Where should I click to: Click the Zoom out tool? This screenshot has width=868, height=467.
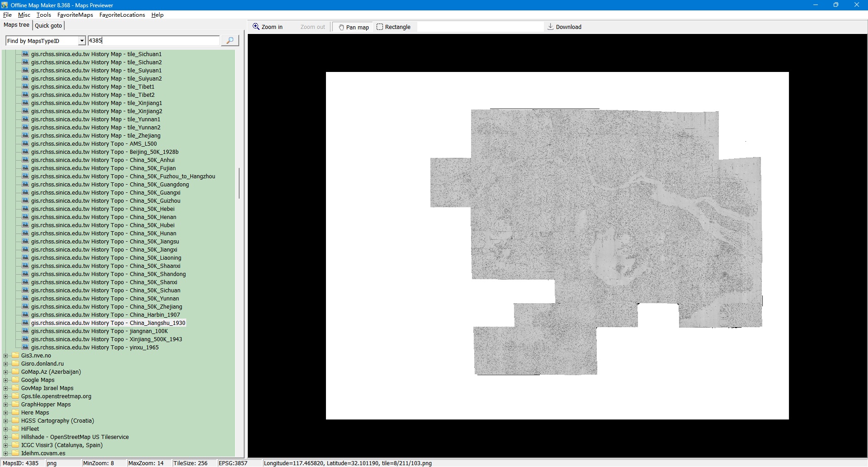point(312,27)
